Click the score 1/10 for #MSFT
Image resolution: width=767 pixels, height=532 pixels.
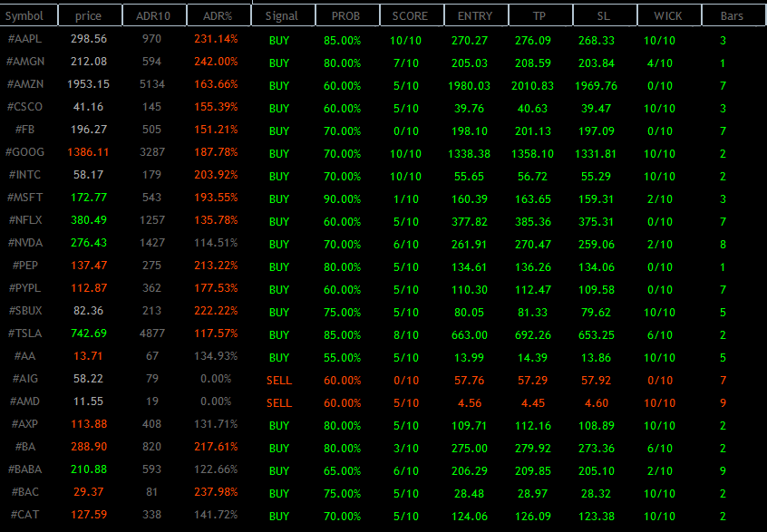[406, 199]
